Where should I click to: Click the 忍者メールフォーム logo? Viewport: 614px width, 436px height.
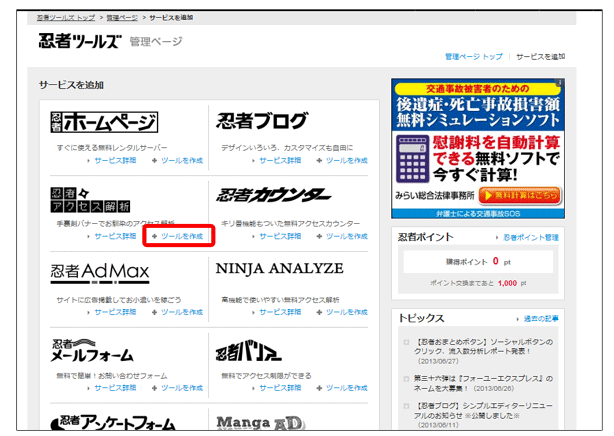(92, 351)
